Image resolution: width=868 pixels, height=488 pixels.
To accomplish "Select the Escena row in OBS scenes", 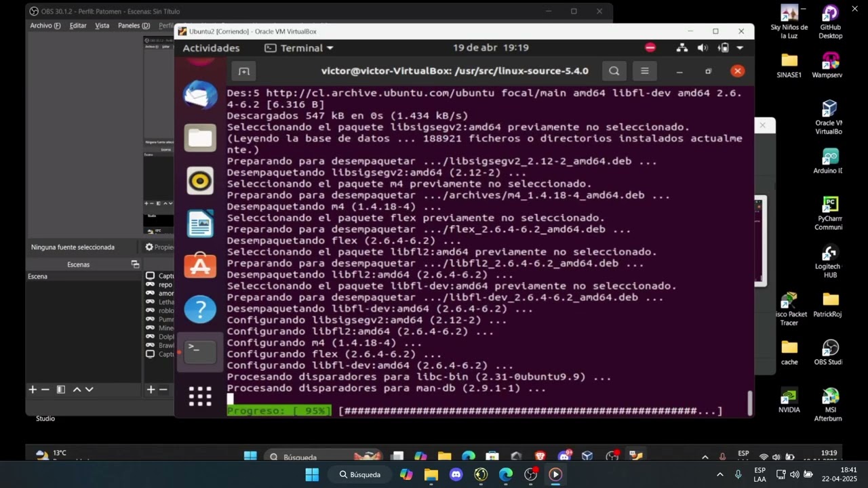I will [x=83, y=277].
